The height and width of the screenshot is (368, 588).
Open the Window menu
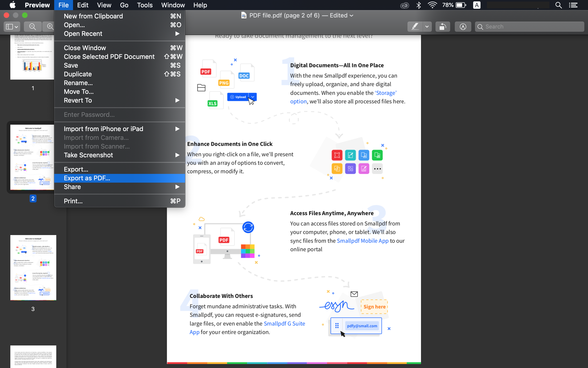click(x=173, y=5)
